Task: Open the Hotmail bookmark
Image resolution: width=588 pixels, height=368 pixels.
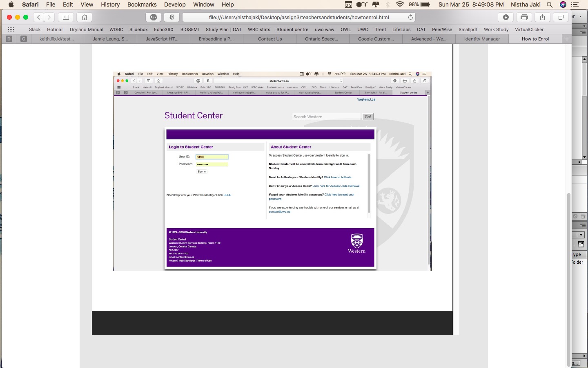Action: [55, 29]
